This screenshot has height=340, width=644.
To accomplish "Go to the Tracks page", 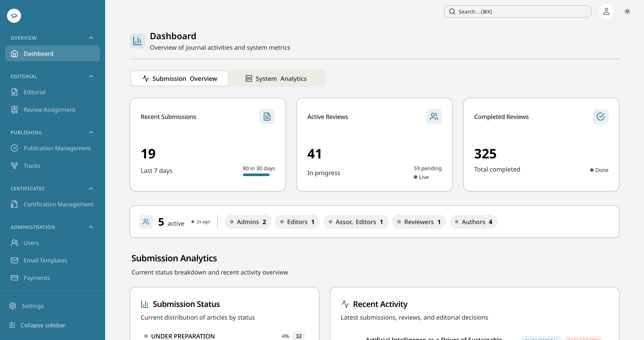I will (53, 165).
